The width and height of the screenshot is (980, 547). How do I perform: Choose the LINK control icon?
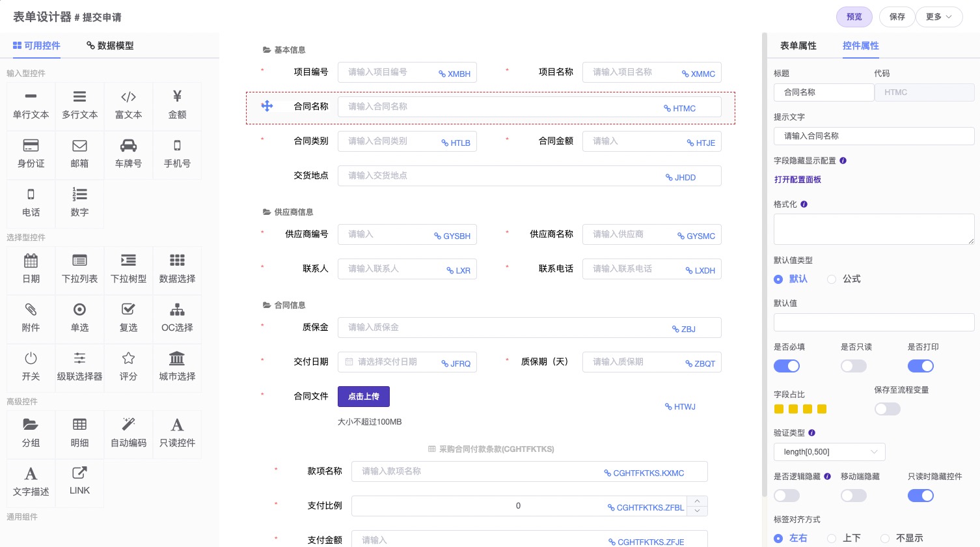point(79,473)
